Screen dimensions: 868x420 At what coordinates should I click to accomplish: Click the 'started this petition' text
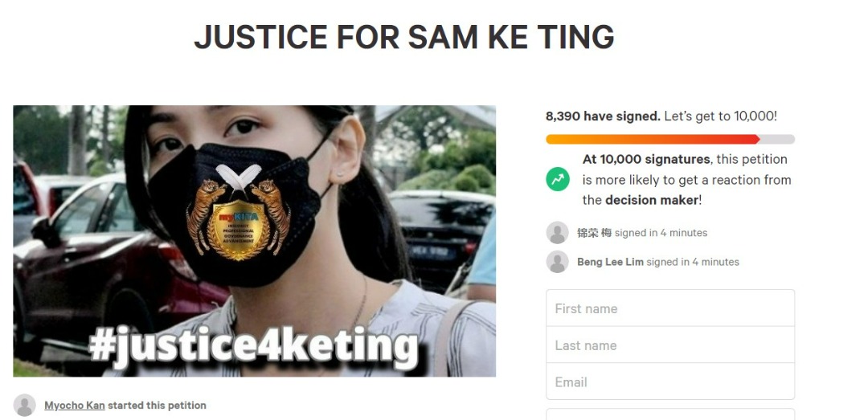click(157, 405)
